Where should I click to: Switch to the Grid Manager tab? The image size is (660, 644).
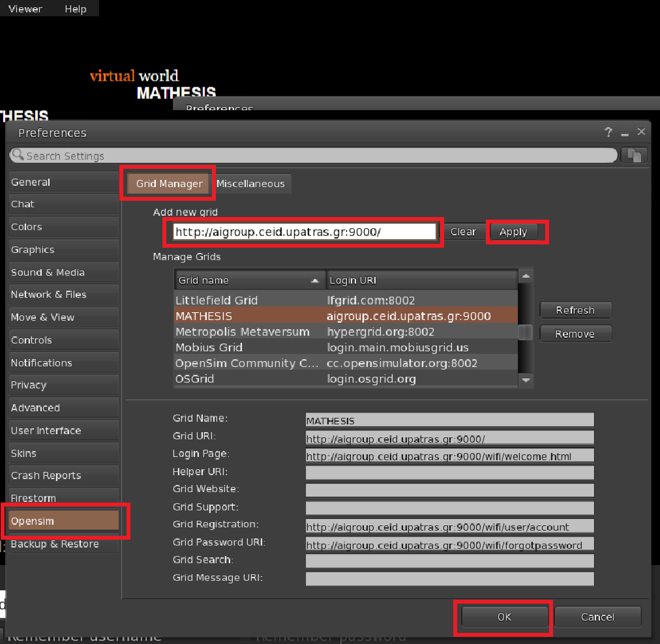pos(169,184)
